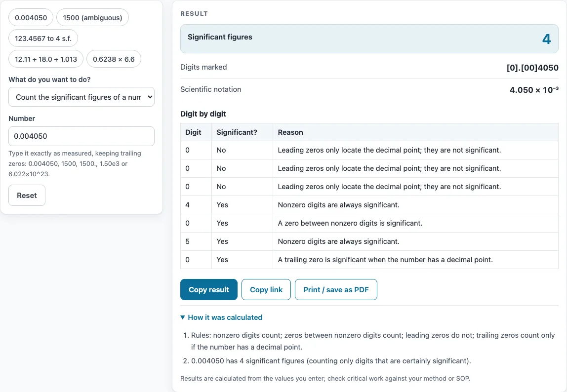Try the 0.6238 × 6.6 example
Screen dimensions: 567x392
coord(114,59)
